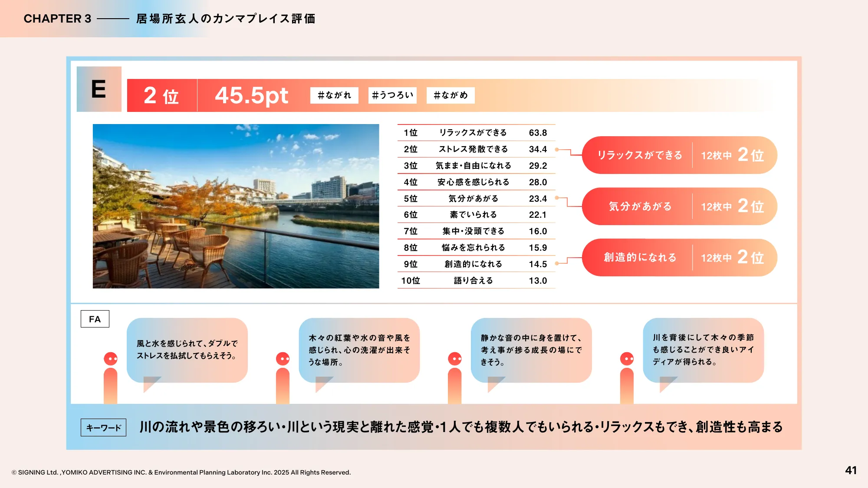Select the #ながめ hashtag tag
Viewport: 868px width, 488px height.
(450, 95)
